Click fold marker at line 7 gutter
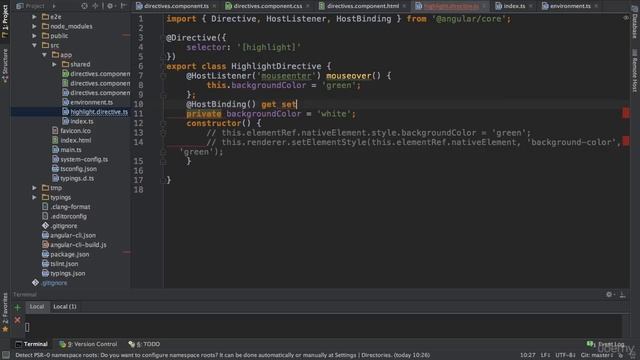 click(163, 76)
